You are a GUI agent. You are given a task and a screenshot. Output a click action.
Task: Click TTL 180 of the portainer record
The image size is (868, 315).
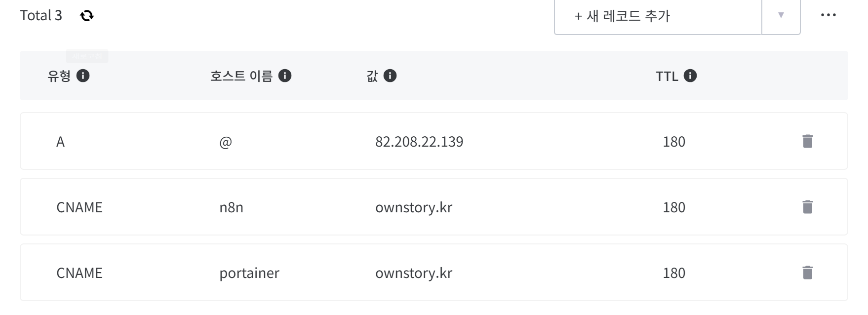pyautogui.click(x=673, y=273)
